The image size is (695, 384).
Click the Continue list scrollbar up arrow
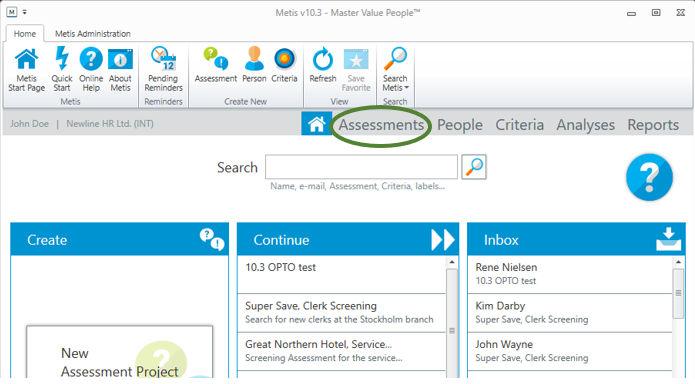[452, 262]
